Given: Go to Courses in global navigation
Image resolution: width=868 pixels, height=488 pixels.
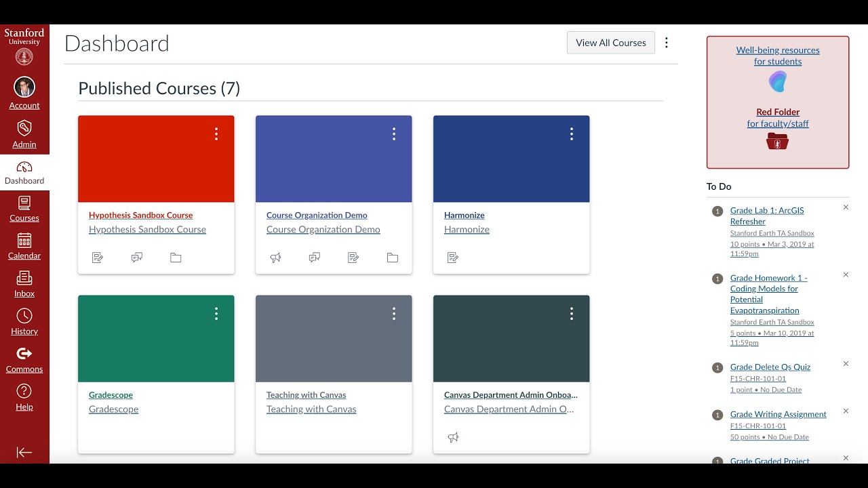Looking at the screenshot, I should [24, 208].
